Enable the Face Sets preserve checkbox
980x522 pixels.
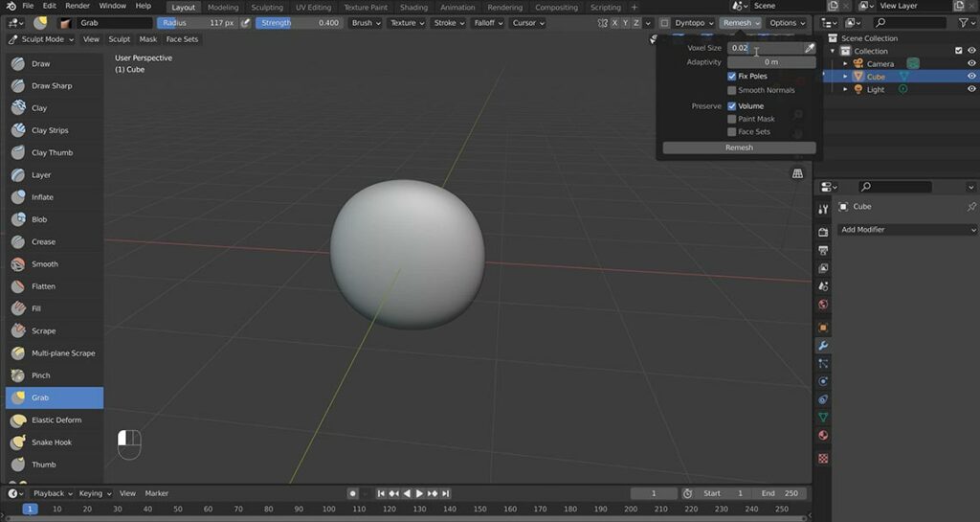[732, 132]
